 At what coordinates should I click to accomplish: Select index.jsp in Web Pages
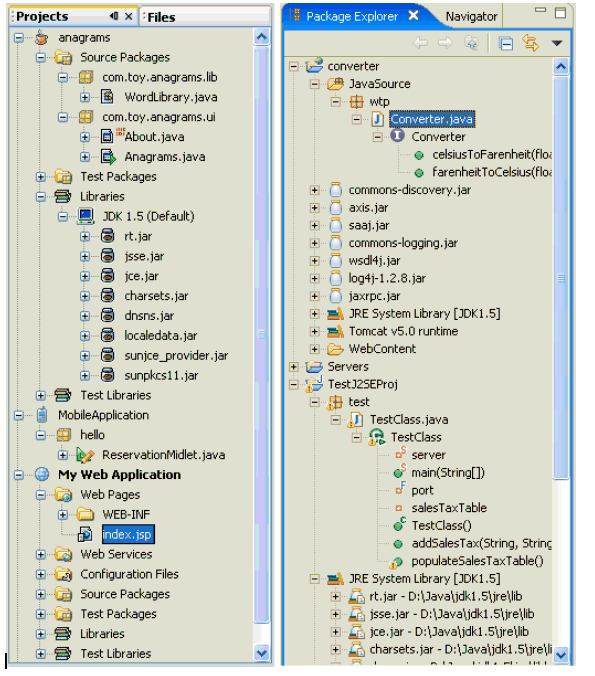point(127,535)
